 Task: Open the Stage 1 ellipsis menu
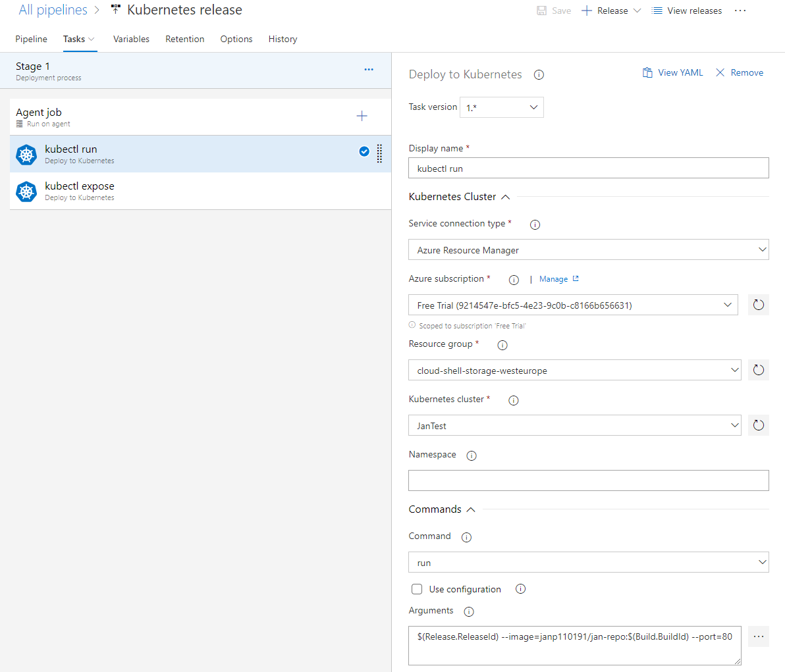point(369,70)
